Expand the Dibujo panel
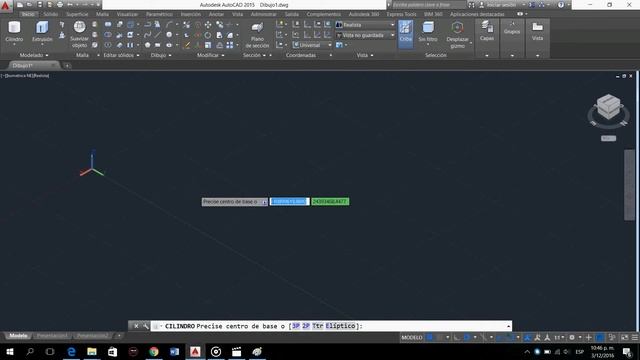 click(160, 55)
